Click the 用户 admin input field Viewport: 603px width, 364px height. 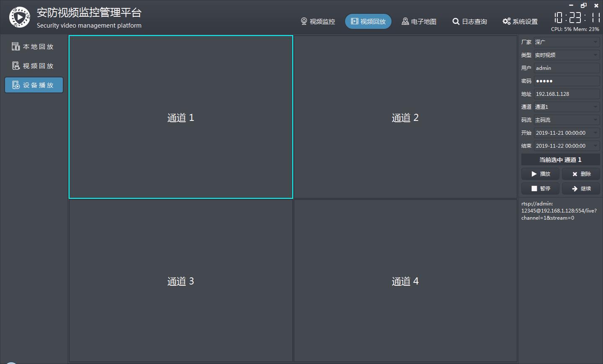[x=567, y=68]
